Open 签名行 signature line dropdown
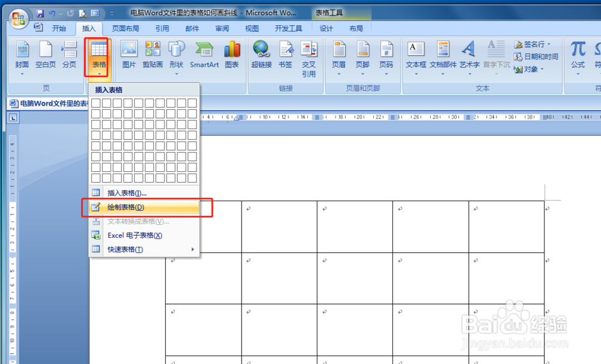 pyautogui.click(x=532, y=44)
